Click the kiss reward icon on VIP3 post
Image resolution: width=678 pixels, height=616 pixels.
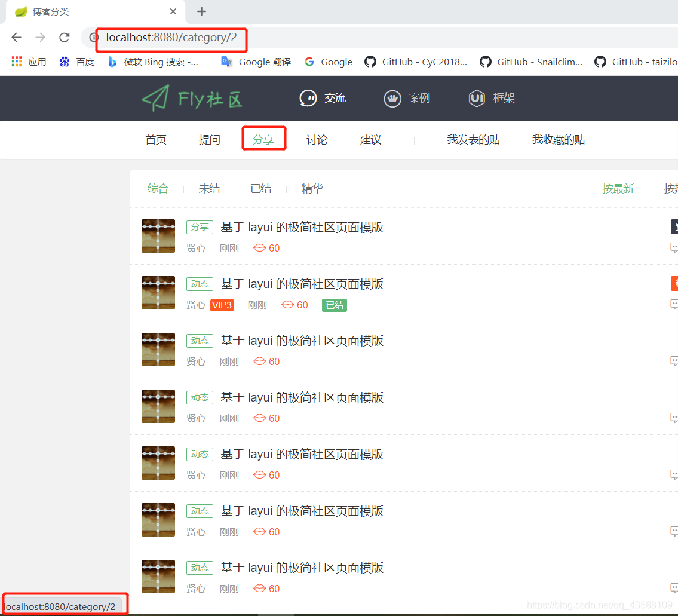coord(287,305)
